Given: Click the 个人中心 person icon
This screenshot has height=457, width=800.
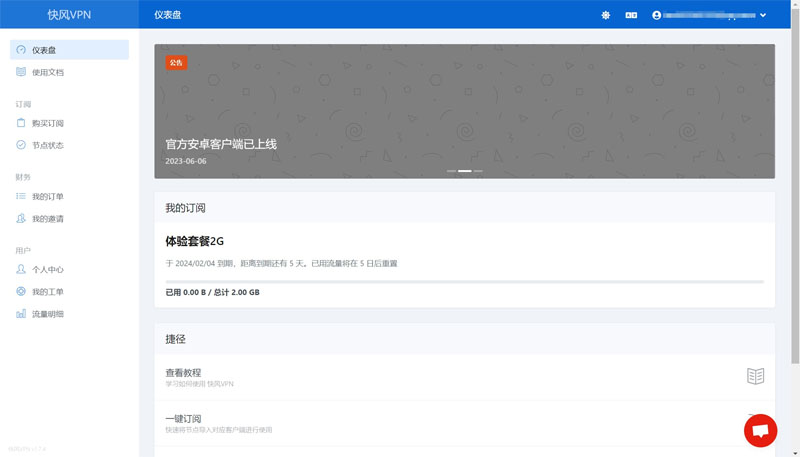Looking at the screenshot, I should coord(21,269).
